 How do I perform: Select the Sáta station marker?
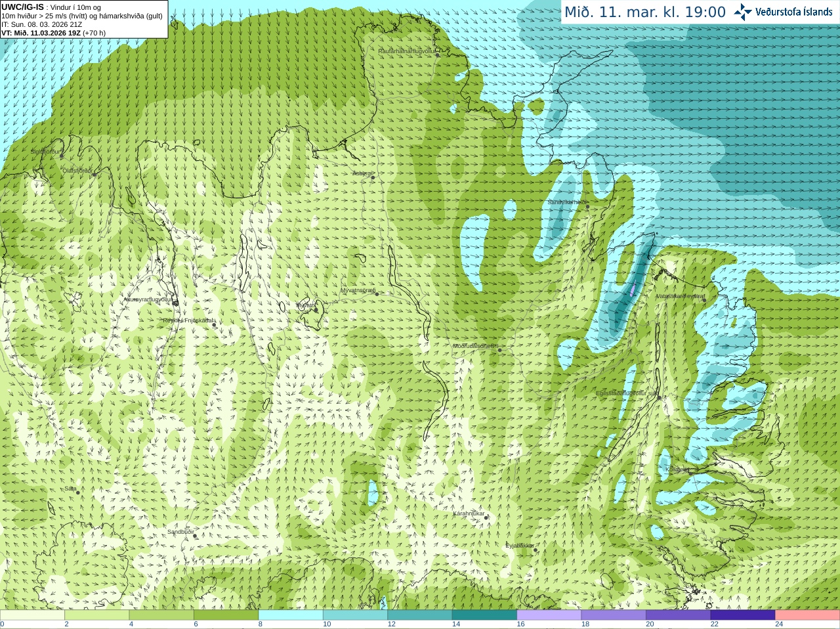[x=78, y=492]
